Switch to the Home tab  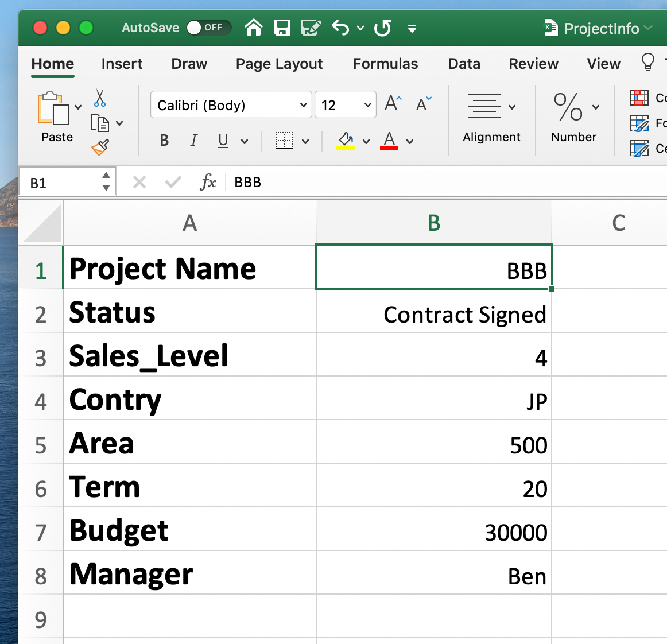point(53,64)
